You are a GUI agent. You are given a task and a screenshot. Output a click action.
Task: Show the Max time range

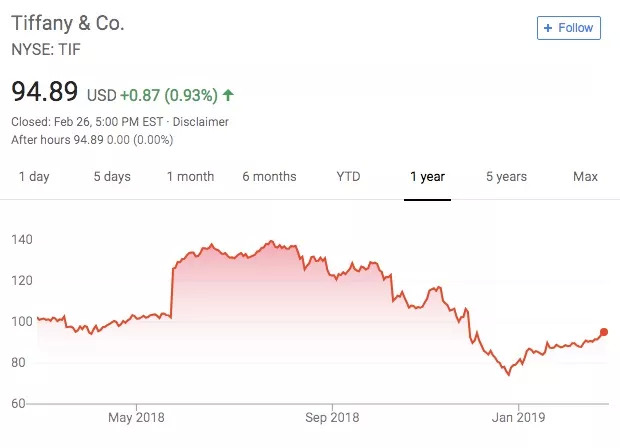pyautogui.click(x=585, y=177)
